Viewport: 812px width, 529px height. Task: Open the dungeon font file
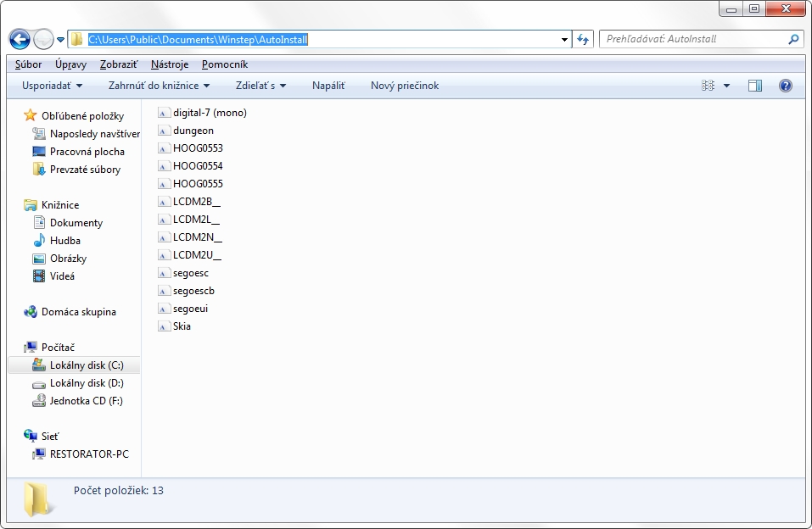(193, 131)
